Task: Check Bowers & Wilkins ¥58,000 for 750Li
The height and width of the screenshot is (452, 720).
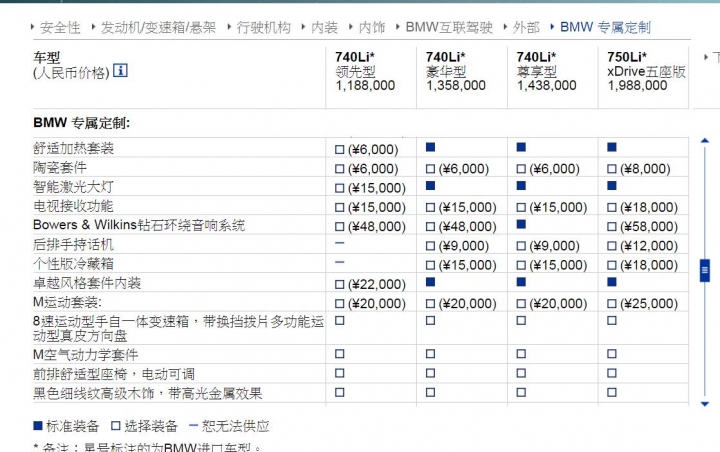Action: 612,226
